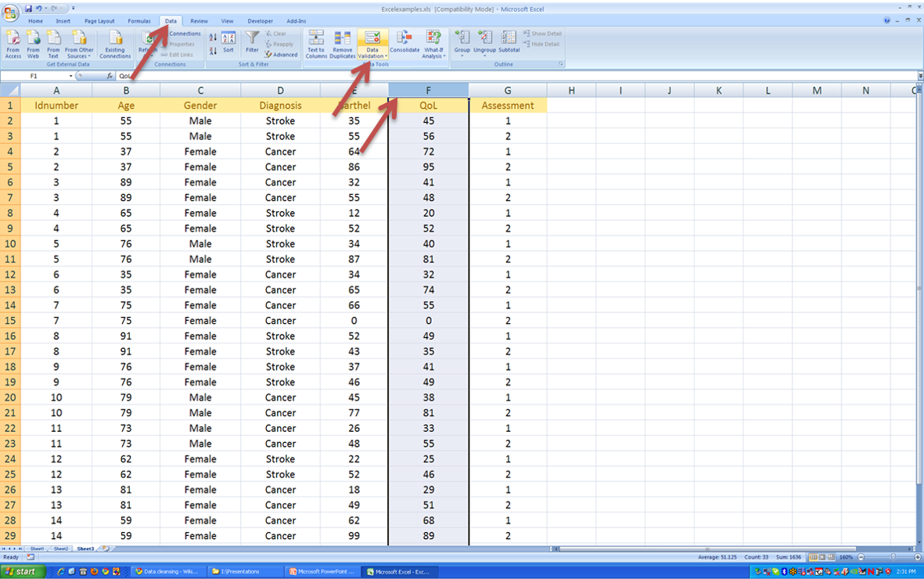The image size is (924, 579).
Task: Click the Advanced filter button
Action: (281, 55)
